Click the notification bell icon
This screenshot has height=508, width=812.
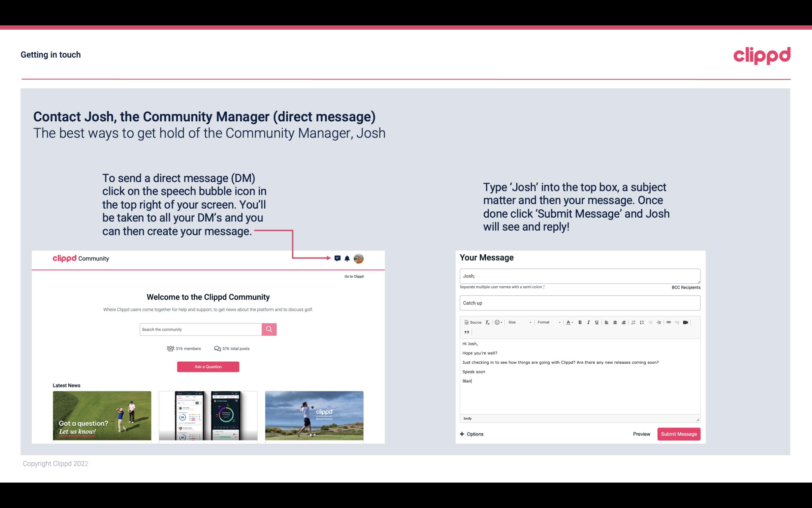pos(347,258)
